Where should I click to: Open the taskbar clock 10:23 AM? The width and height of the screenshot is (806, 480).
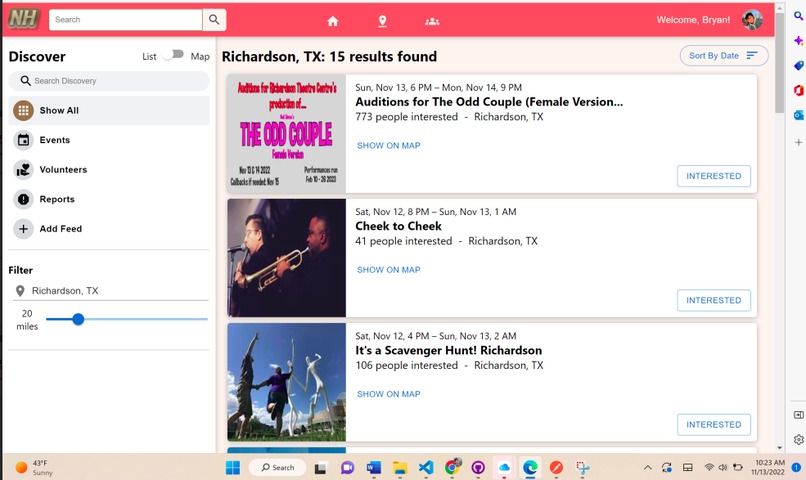[770, 468]
